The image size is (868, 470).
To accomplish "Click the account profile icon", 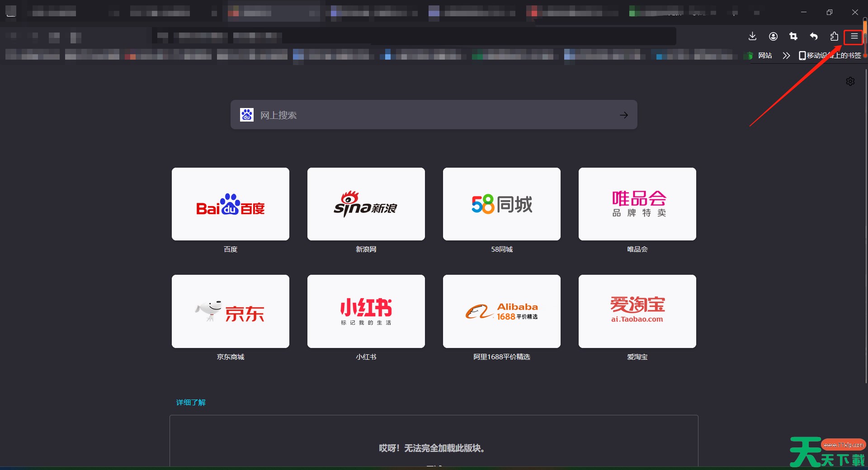I will coord(773,36).
